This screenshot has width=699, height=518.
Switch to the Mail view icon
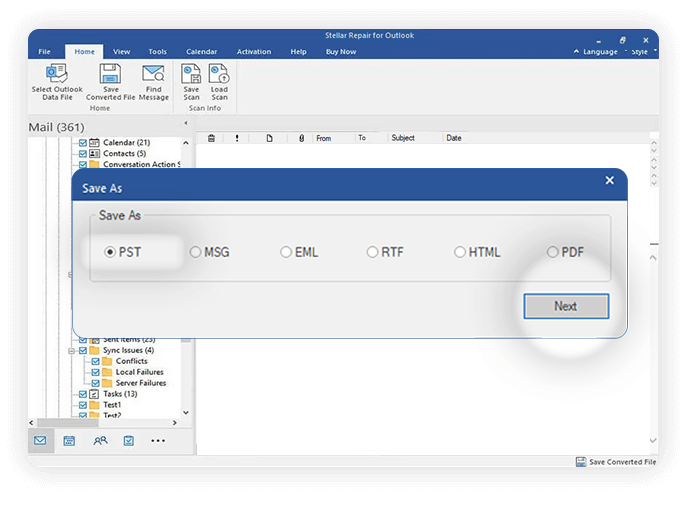coord(40,440)
